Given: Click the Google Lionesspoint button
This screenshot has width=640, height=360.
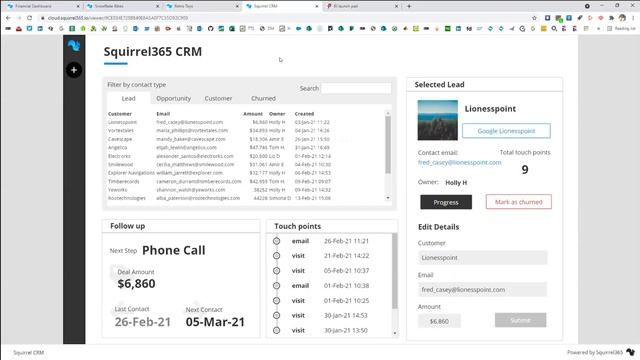Looking at the screenshot, I should click(x=506, y=131).
